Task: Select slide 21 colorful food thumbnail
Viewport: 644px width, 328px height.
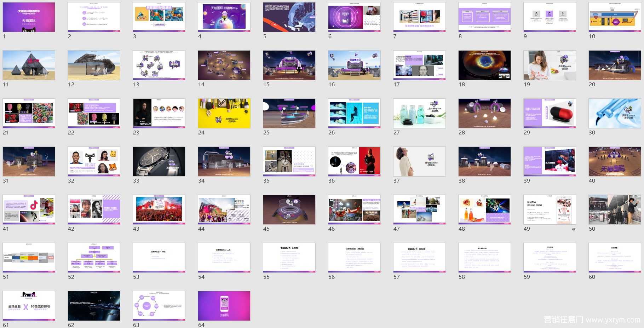Action: pos(29,113)
